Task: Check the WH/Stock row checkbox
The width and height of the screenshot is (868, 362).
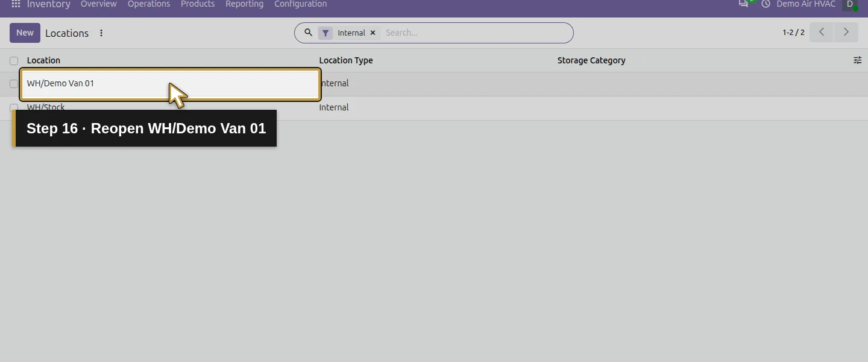Action: click(14, 107)
